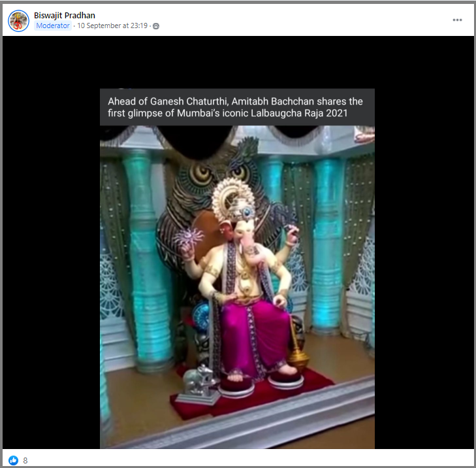Click the right teal glowing pillar
The image size is (476, 468).
point(328,248)
